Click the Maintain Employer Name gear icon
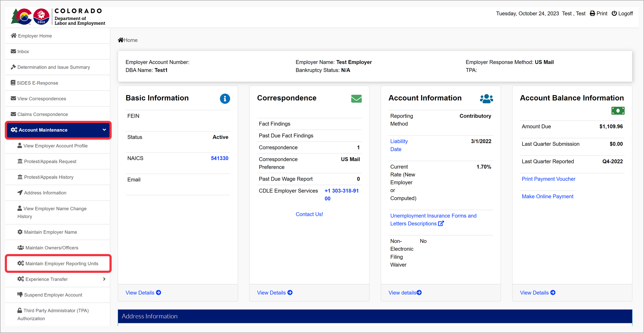 [20, 232]
